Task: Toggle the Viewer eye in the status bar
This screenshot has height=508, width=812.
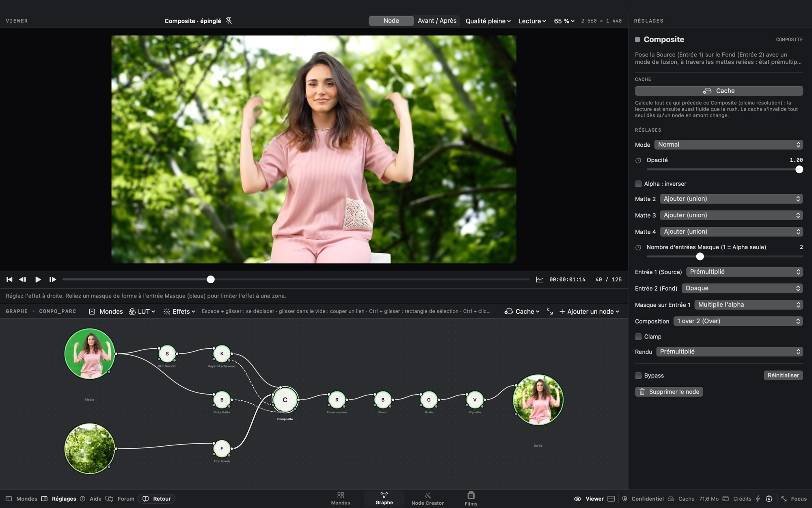Action: pos(577,499)
